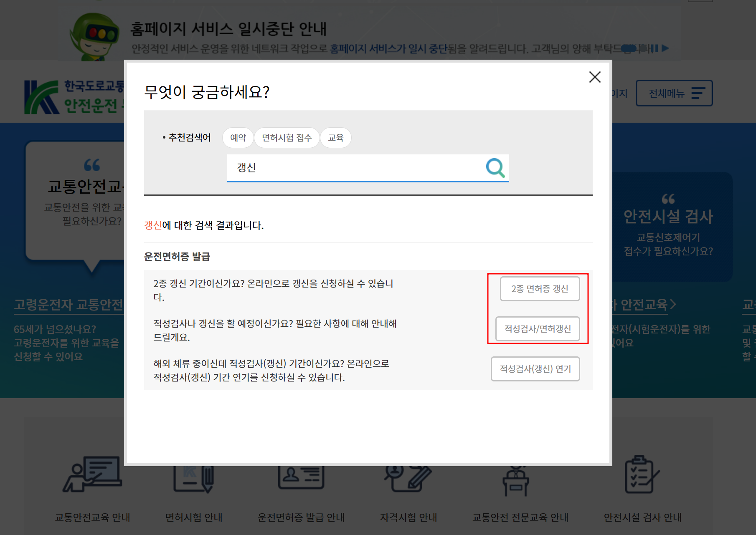This screenshot has height=535, width=756.
Task: Click the 2종 면허증 갱신 button
Action: [540, 289]
